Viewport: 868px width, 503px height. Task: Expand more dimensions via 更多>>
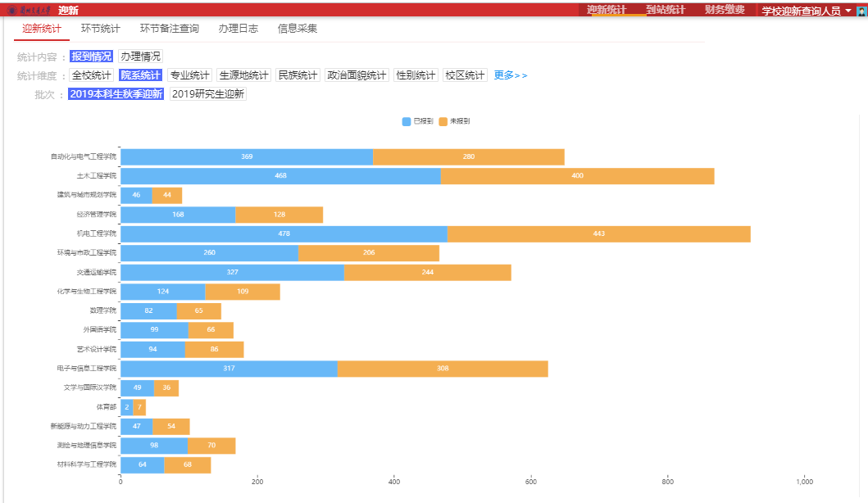[511, 75]
